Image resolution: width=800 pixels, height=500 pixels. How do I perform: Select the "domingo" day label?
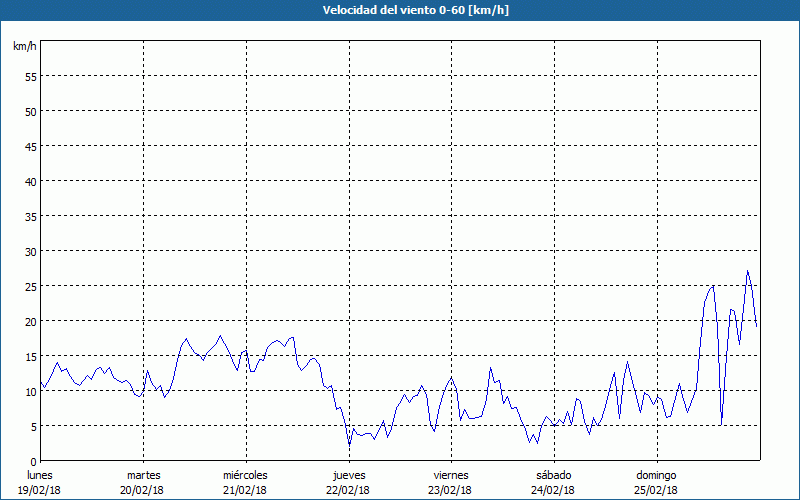pos(656,475)
